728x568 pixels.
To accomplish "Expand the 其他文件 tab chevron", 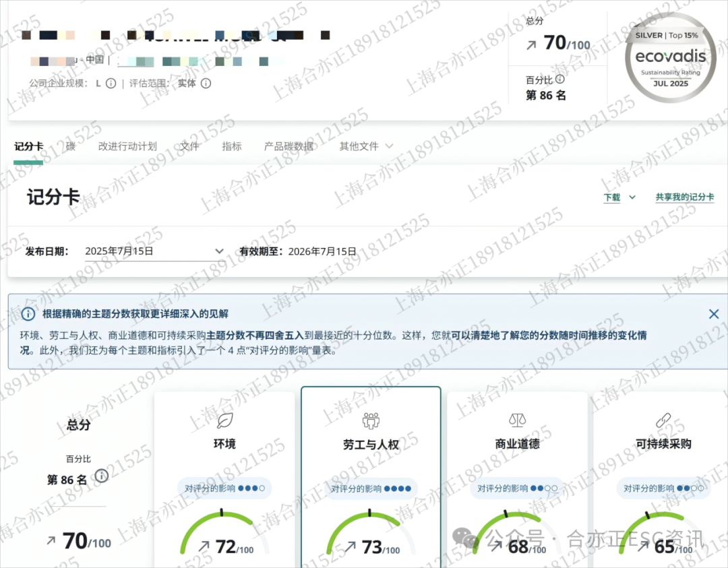I will pyautogui.click(x=388, y=146).
